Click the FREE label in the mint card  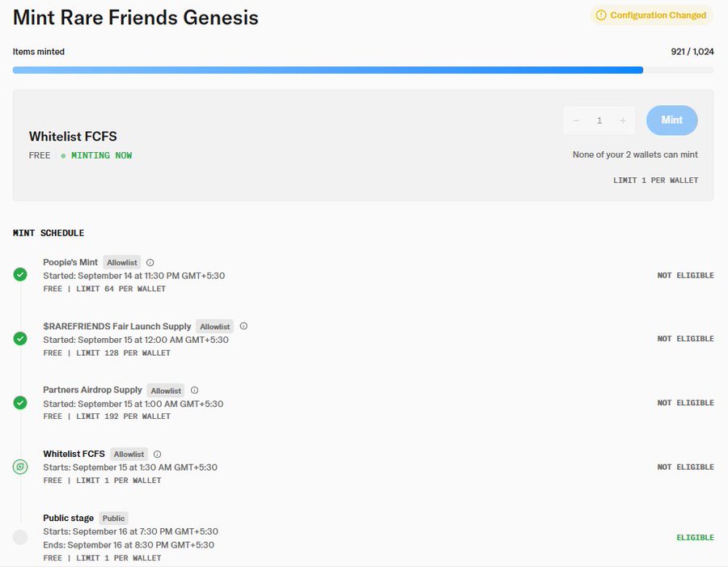coord(40,155)
